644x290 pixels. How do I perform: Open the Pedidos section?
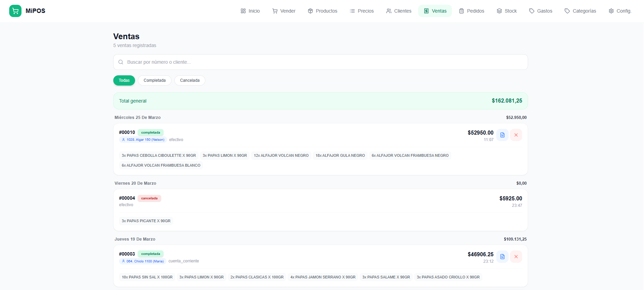(x=471, y=11)
